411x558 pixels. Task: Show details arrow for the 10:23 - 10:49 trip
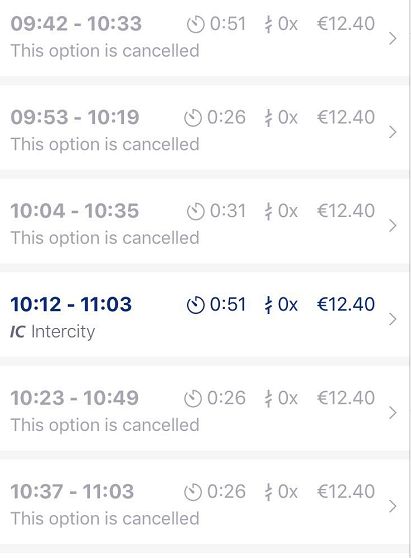392,413
